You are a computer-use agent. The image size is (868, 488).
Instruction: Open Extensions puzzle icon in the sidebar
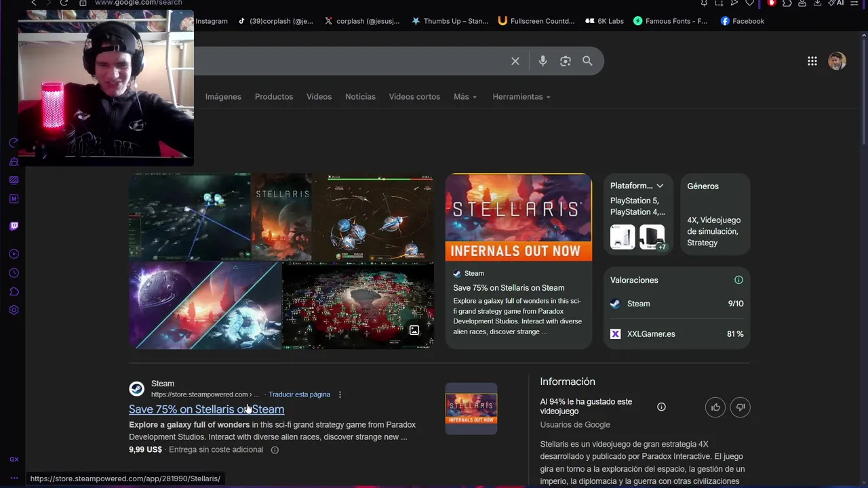coord(14,291)
